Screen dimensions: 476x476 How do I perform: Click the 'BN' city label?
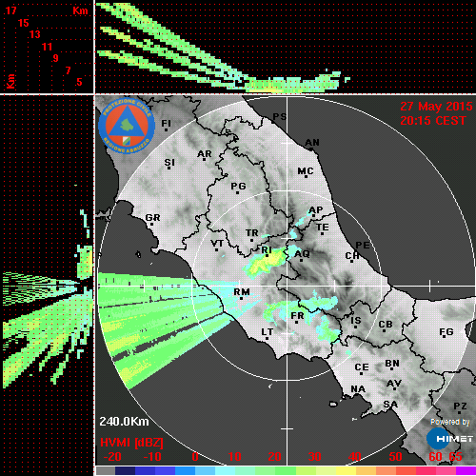coord(392,364)
